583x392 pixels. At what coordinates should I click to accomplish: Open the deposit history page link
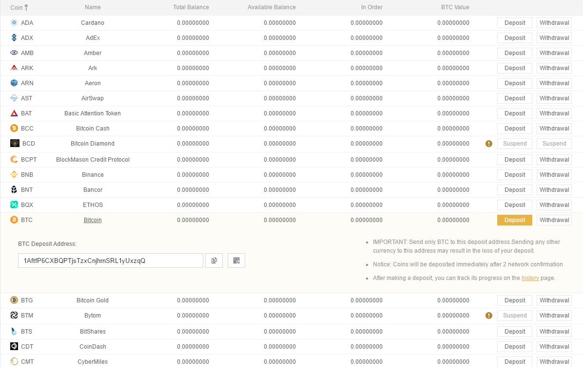pos(530,278)
